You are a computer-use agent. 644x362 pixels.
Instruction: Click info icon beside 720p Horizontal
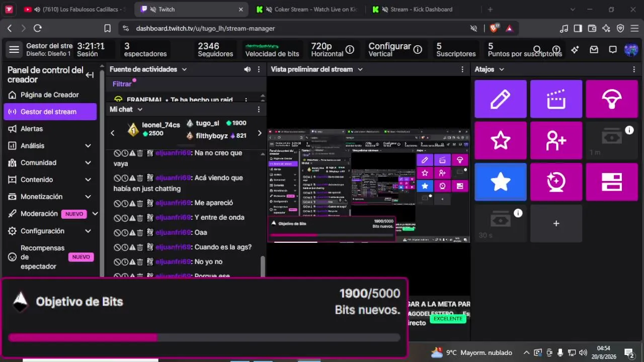tap(350, 49)
